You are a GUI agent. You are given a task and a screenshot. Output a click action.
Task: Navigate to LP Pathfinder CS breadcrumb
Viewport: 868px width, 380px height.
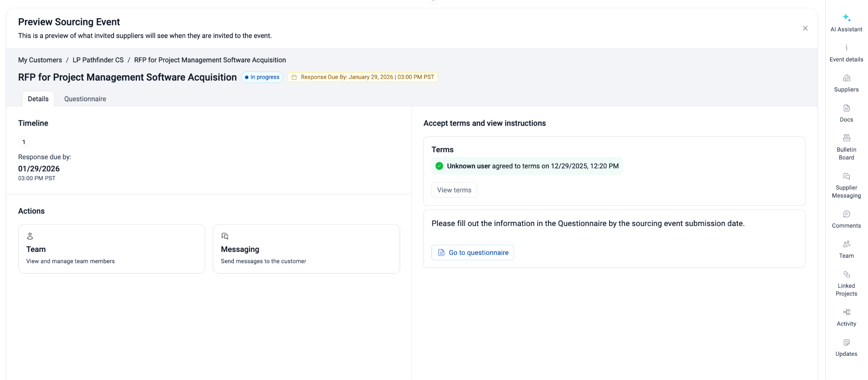pyautogui.click(x=98, y=60)
